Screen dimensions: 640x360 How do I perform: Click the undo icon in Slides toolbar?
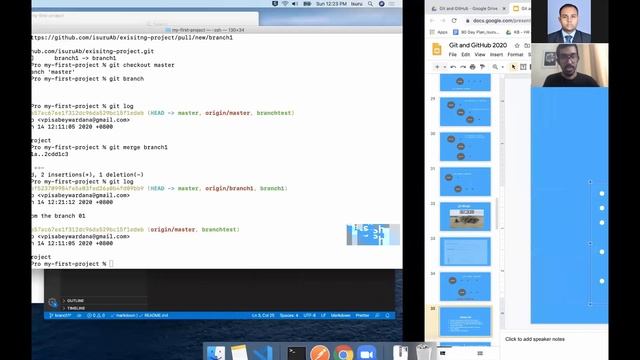[453, 67]
